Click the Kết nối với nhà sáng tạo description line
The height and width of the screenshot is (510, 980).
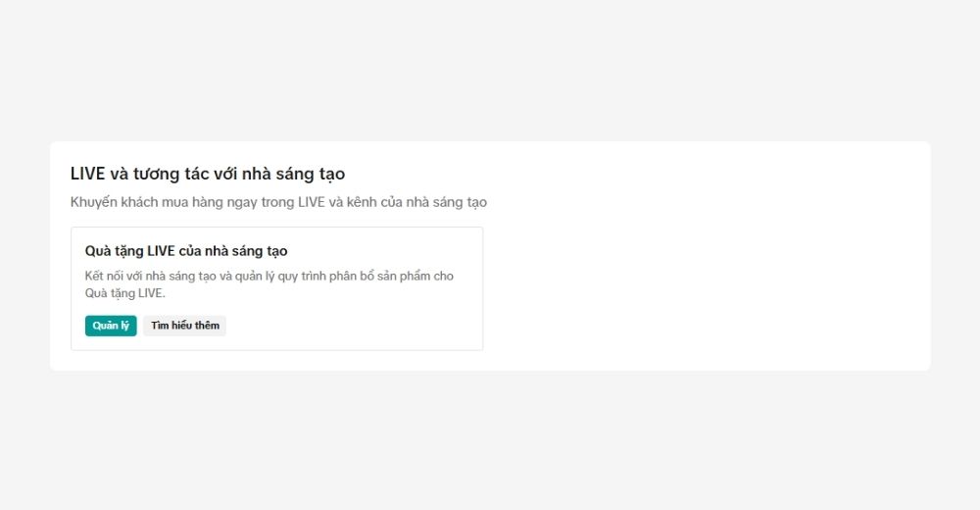click(x=269, y=276)
